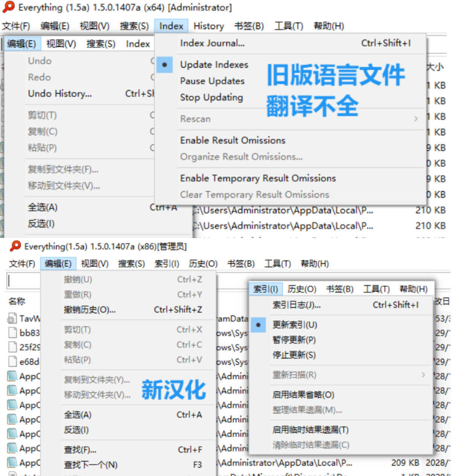Click the Everything logo in the English window title bar
This screenshot has width=452, height=476.
pyautogui.click(x=8, y=7)
